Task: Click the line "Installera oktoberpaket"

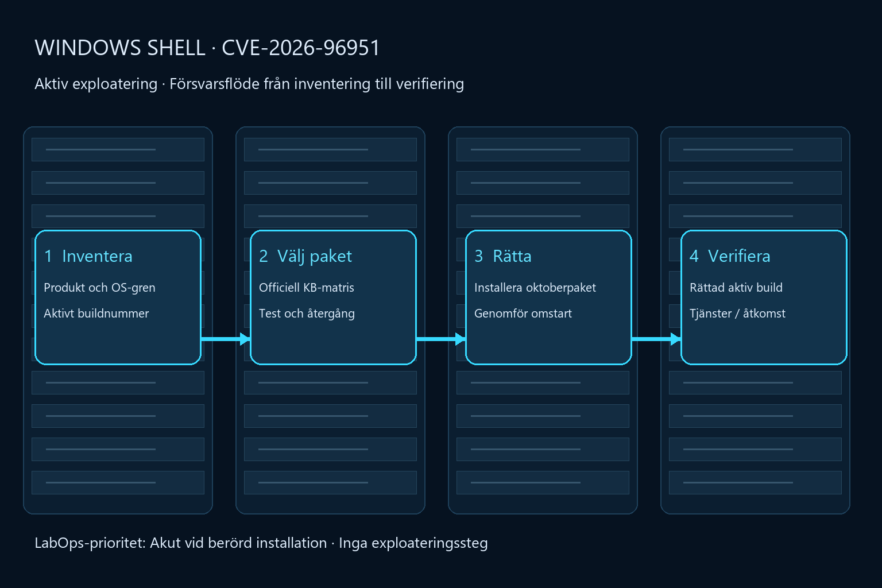Action: pyautogui.click(x=535, y=288)
